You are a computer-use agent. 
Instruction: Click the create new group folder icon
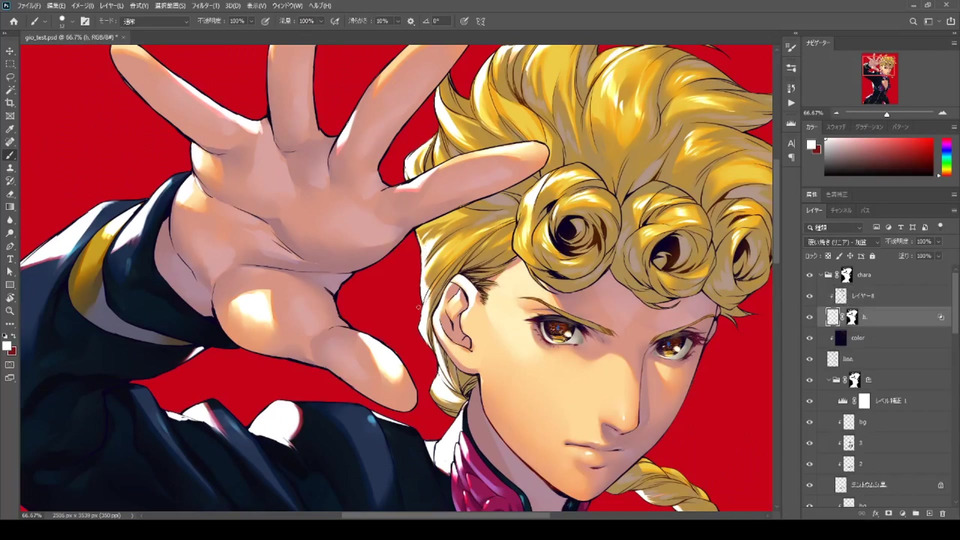pos(915,514)
